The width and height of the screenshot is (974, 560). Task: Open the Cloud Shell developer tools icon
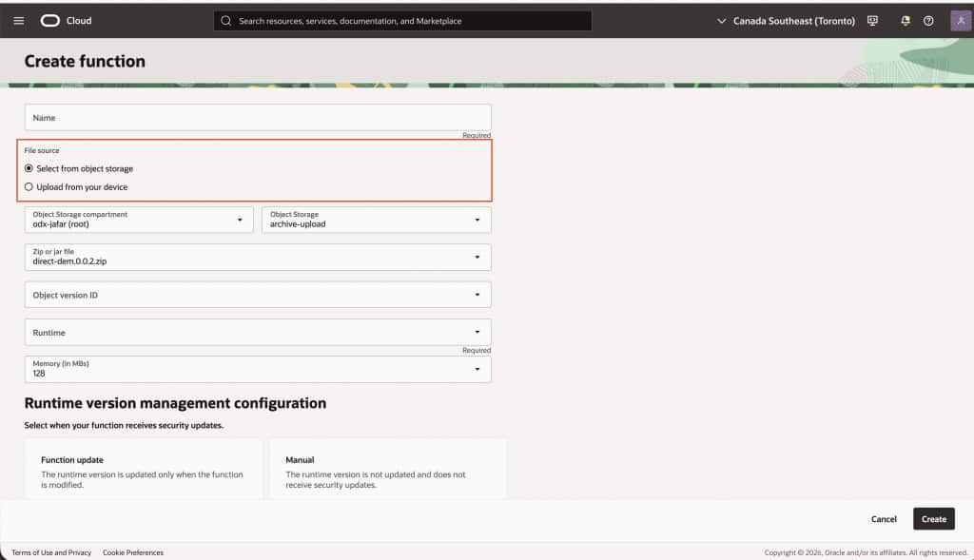(872, 21)
